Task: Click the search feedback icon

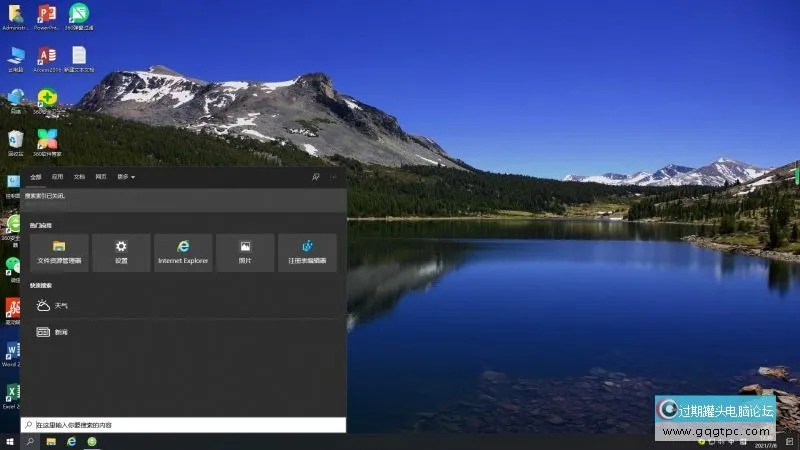Action: tap(315, 176)
